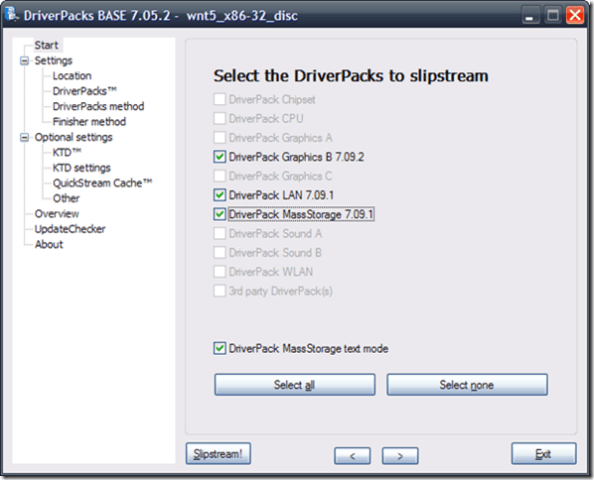The width and height of the screenshot is (594, 480).
Task: Click the Select all button
Action: (295, 385)
